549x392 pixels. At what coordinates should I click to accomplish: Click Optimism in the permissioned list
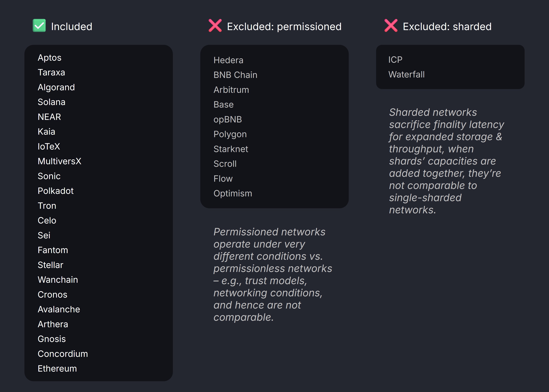[233, 193]
